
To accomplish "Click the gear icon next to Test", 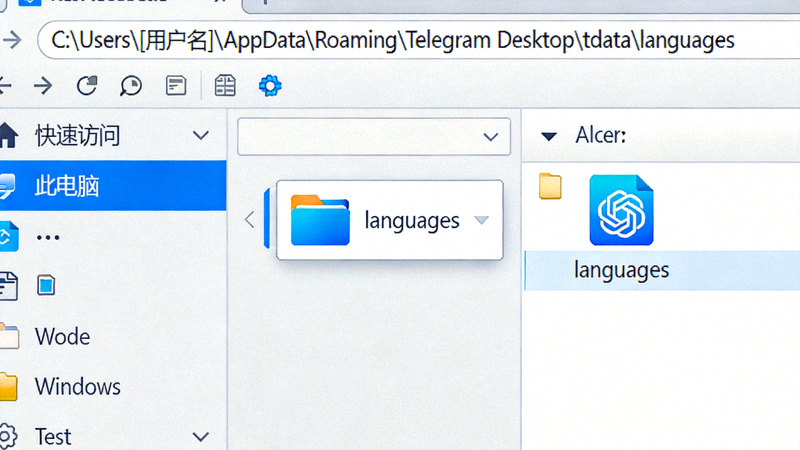I will pos(8,437).
